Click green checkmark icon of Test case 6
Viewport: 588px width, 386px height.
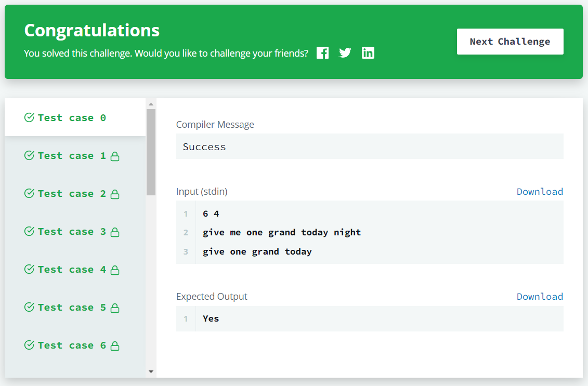click(29, 344)
